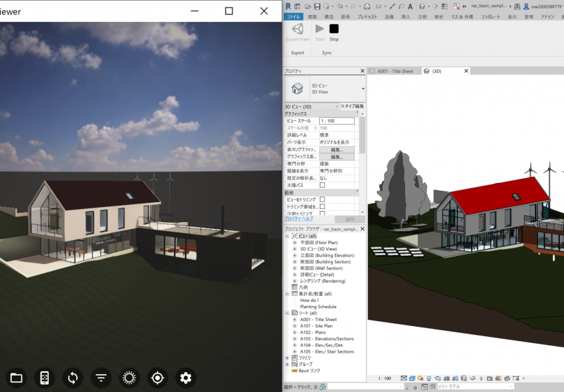Click the Open file icon in quick access
564x392 pixels.
pyautogui.click(x=308, y=6)
